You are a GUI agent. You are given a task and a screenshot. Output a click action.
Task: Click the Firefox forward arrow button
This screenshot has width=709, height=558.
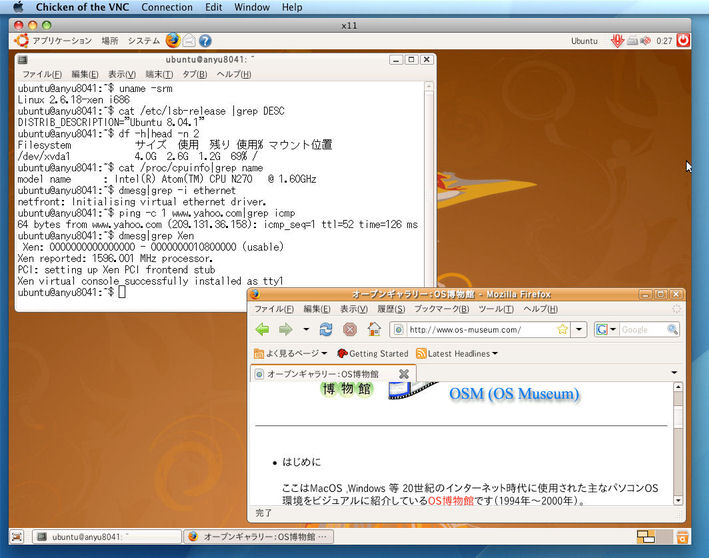(285, 329)
